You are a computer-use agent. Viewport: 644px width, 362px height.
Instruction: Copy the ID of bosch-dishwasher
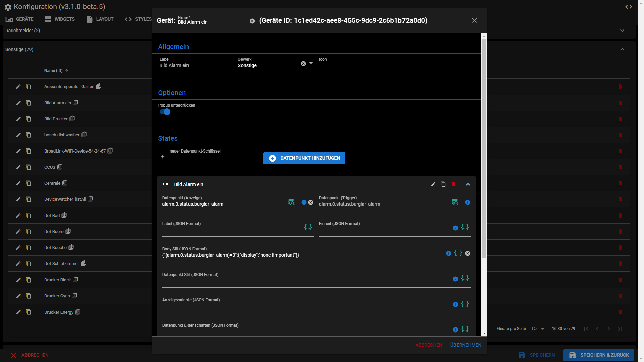pos(84,135)
